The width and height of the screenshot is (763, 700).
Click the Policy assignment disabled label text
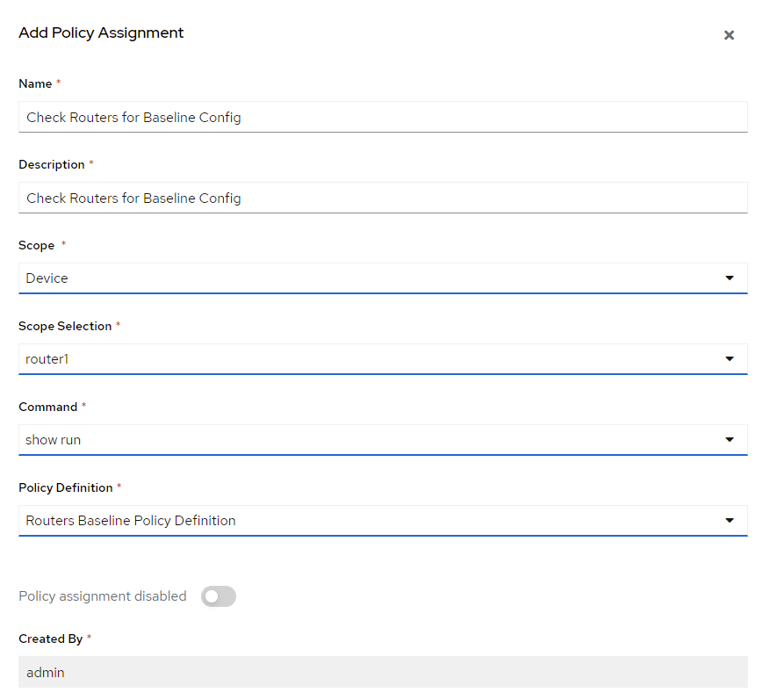(x=103, y=596)
